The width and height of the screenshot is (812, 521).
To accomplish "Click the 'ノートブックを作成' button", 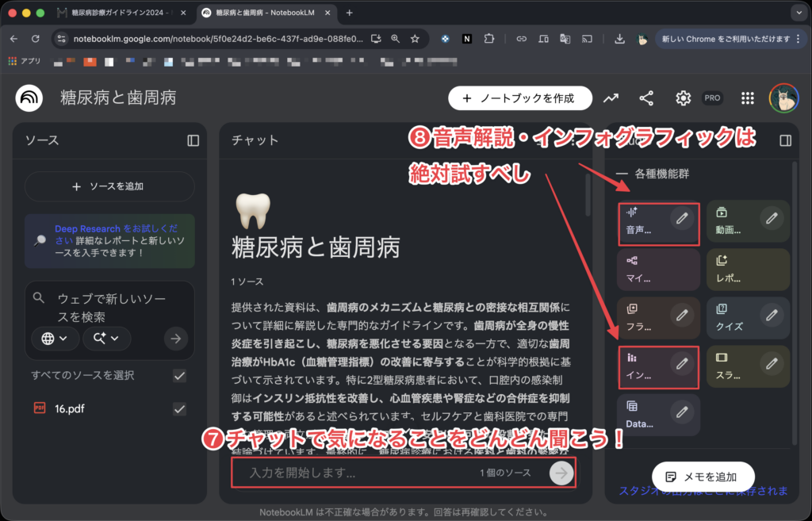I will (519, 98).
